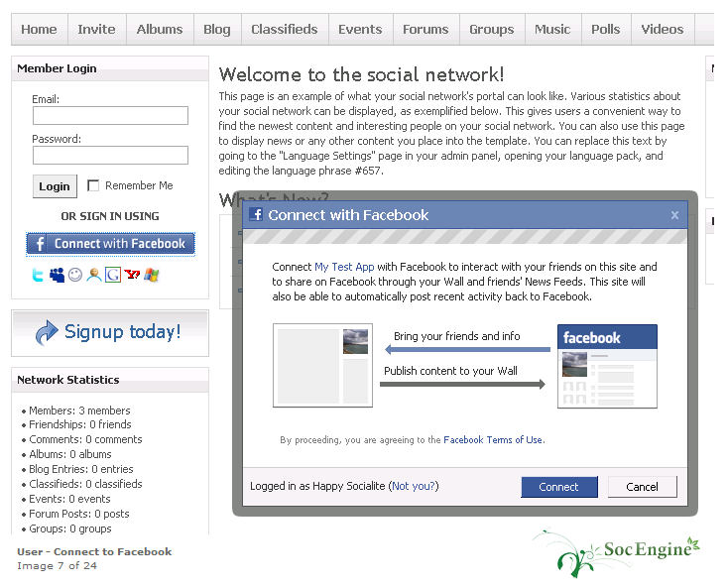
Task: Open the Forums tab
Action: coord(425,29)
